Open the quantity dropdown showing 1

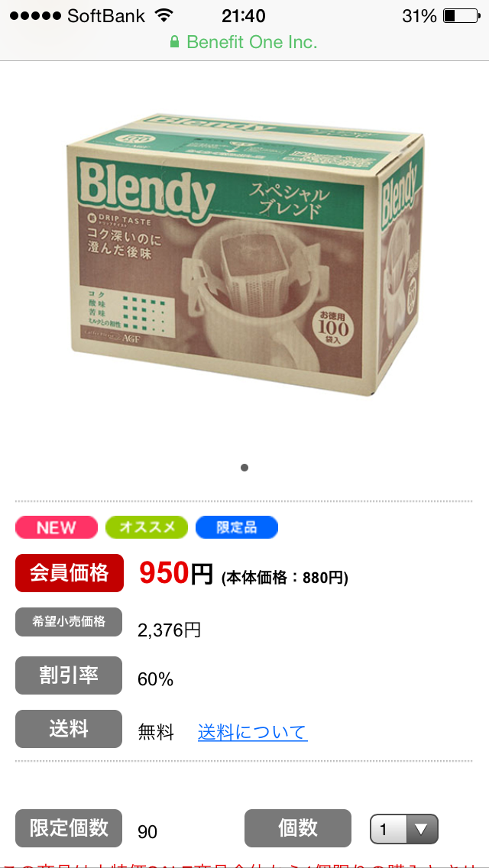click(404, 829)
